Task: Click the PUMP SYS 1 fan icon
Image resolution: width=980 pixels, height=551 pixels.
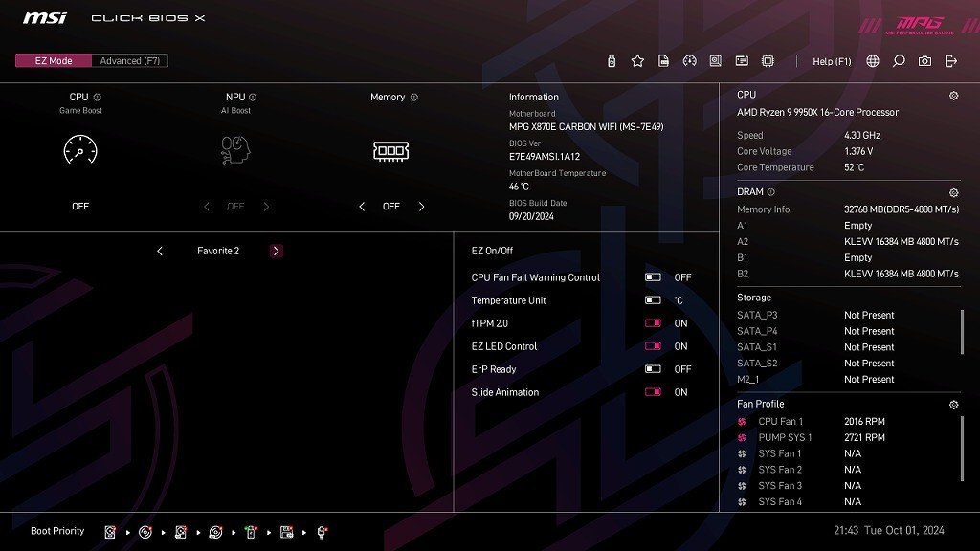Action: pyautogui.click(x=742, y=438)
